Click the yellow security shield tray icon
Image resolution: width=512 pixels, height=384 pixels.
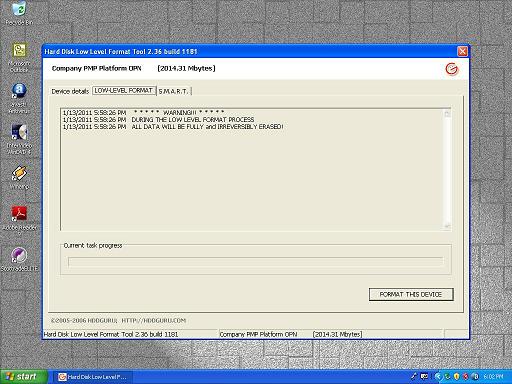pyautogui.click(x=457, y=377)
